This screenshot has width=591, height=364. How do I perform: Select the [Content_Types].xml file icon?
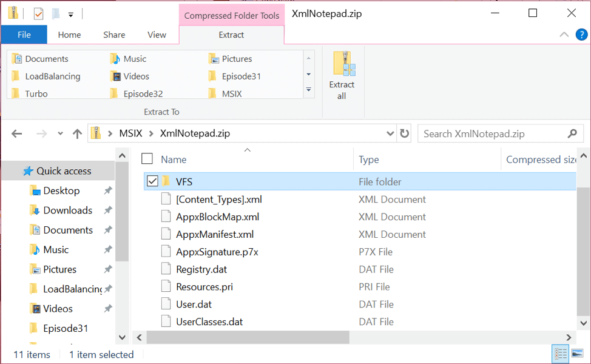point(166,199)
